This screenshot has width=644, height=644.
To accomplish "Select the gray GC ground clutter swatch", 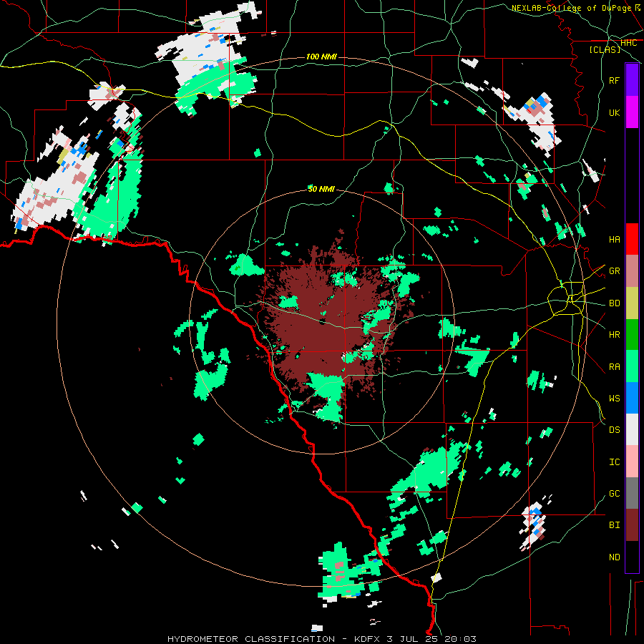I will [632, 493].
